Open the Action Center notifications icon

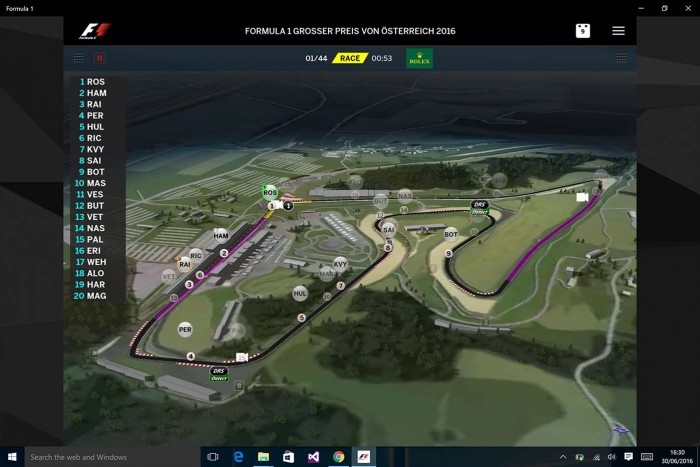pyautogui.click(x=628, y=456)
